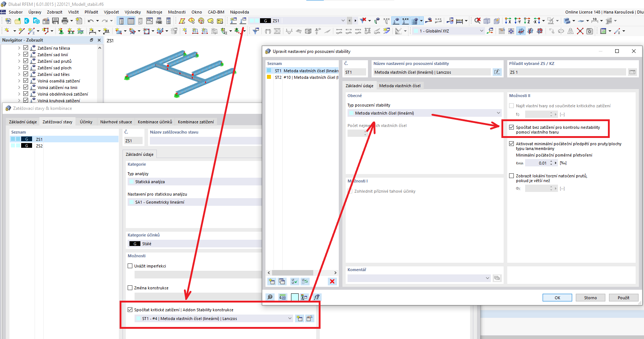Disable Aktivovat minimální počáteční předpětí checkbox
This screenshot has width=644, height=339.
[512, 143]
